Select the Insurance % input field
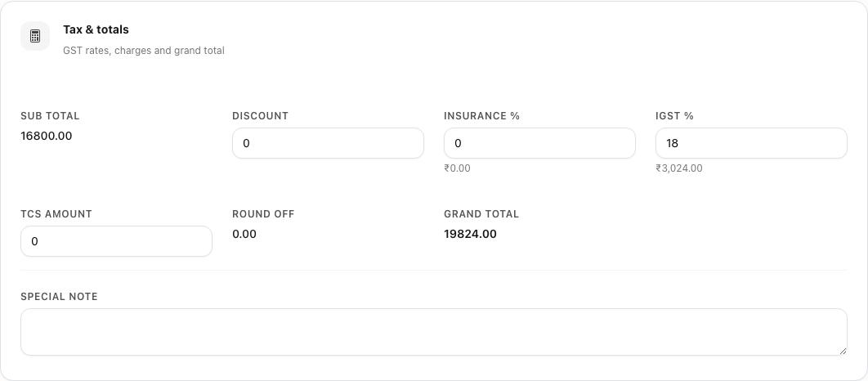868x381 pixels. 539,143
